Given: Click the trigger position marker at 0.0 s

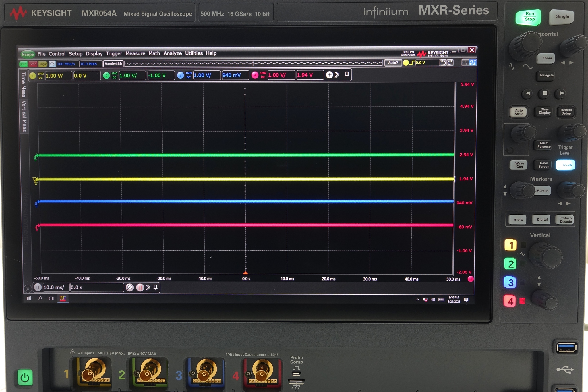Looking at the screenshot, I should pyautogui.click(x=245, y=273).
